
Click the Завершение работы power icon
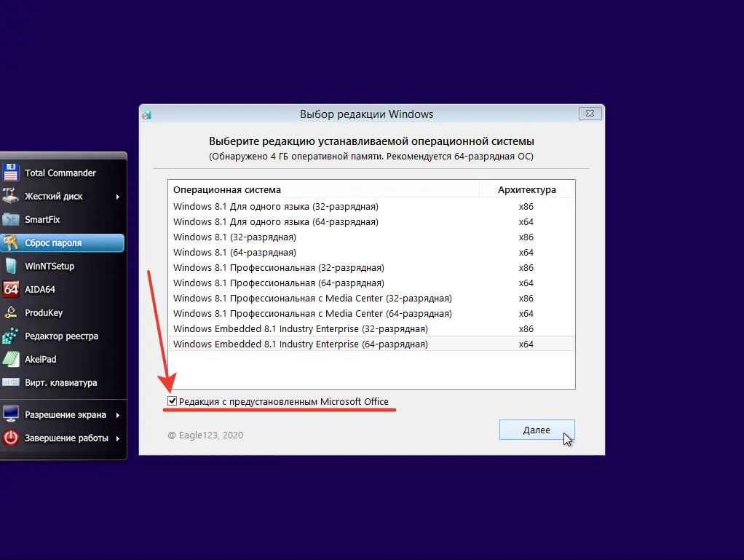[x=10, y=438]
